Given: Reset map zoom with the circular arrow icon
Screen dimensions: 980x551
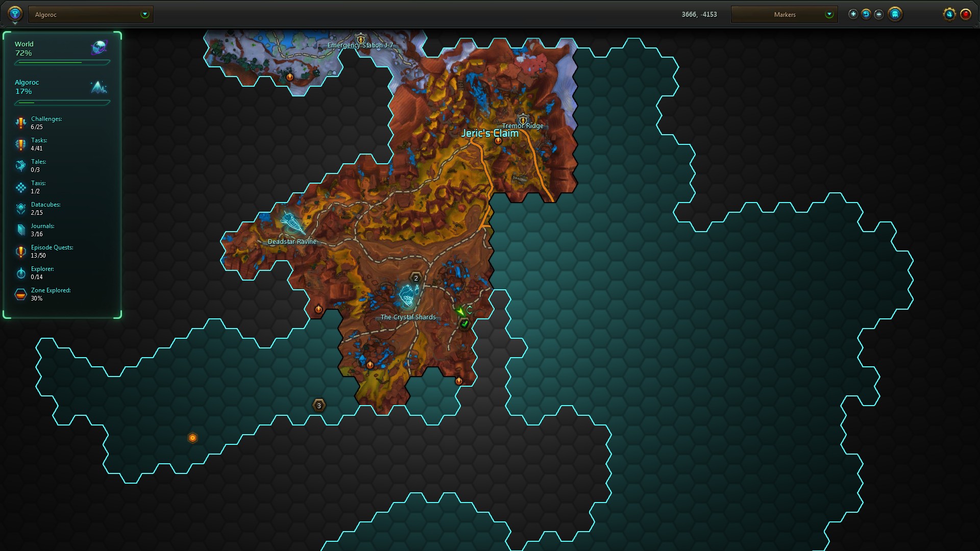Looking at the screenshot, I should pos(866,14).
